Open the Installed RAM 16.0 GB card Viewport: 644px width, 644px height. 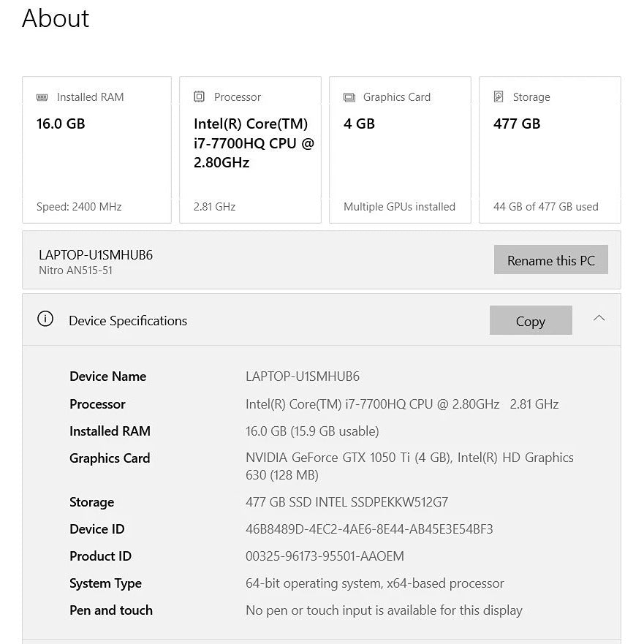[96, 150]
